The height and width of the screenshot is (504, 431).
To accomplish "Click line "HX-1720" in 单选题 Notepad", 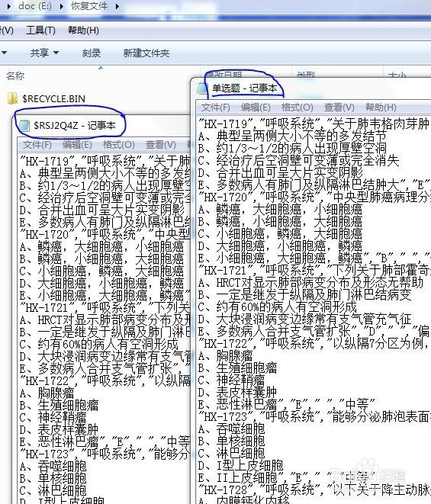I will pos(314,197).
